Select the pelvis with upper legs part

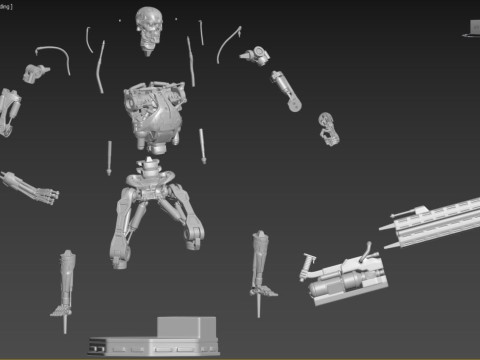click(x=157, y=213)
